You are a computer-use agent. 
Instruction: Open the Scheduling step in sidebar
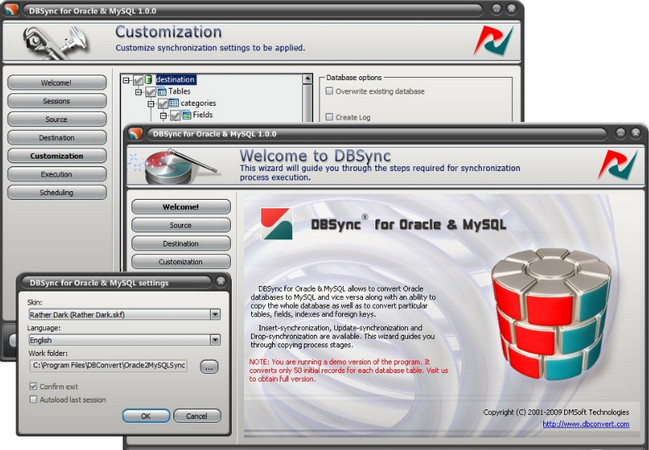point(57,193)
